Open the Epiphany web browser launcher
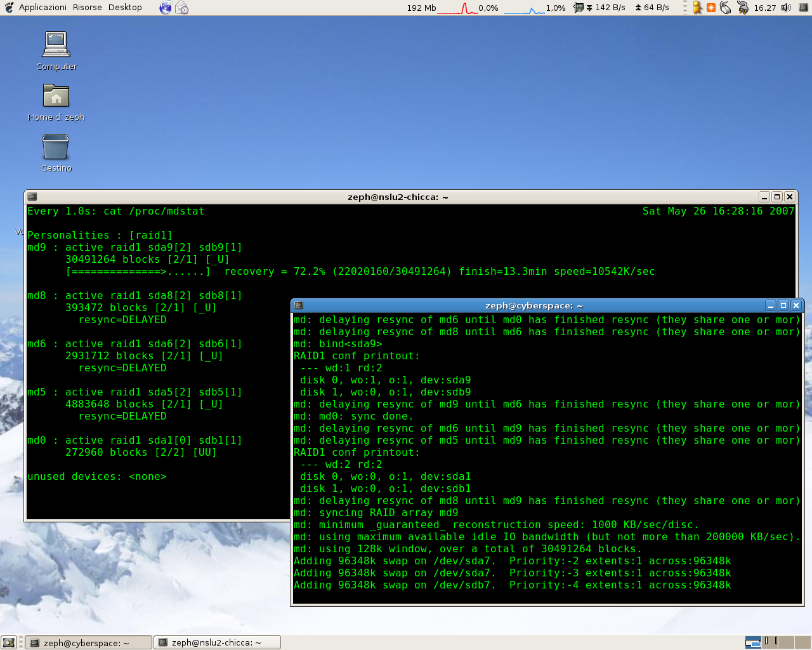The width and height of the screenshot is (812, 650). tap(165, 8)
